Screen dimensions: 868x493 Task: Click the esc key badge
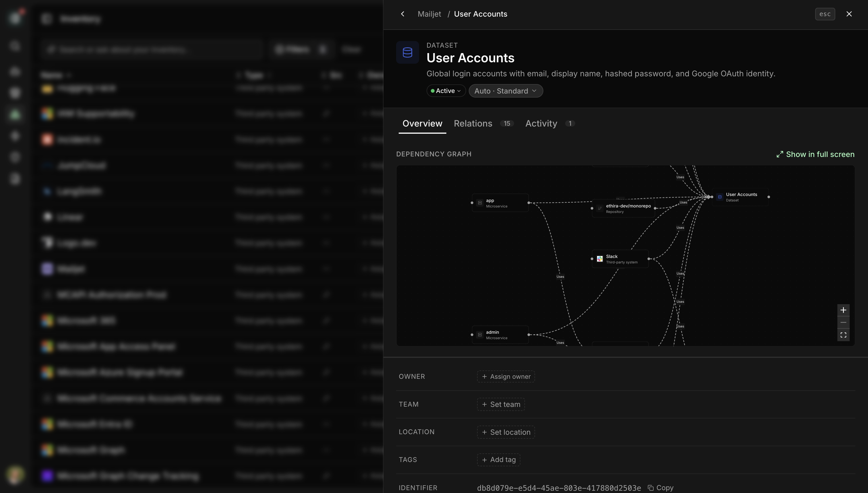[825, 14]
